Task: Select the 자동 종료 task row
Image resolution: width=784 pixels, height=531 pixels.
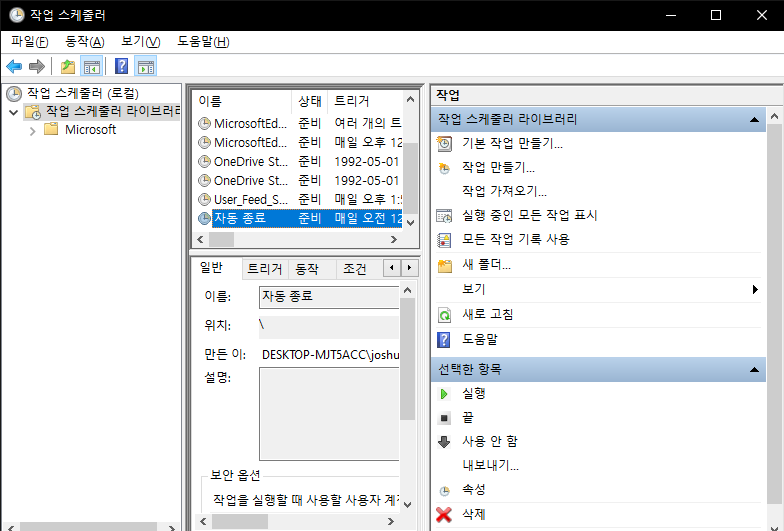Action: (x=300, y=218)
